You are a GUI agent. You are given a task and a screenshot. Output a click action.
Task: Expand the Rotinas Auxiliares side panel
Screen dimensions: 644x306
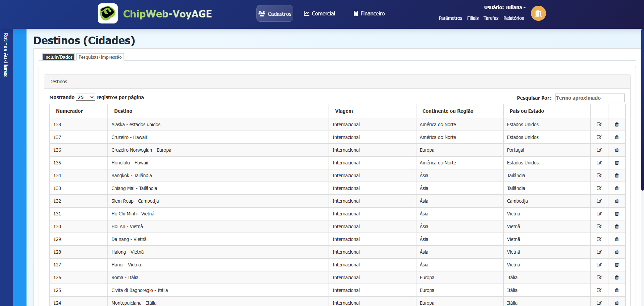click(x=6, y=55)
